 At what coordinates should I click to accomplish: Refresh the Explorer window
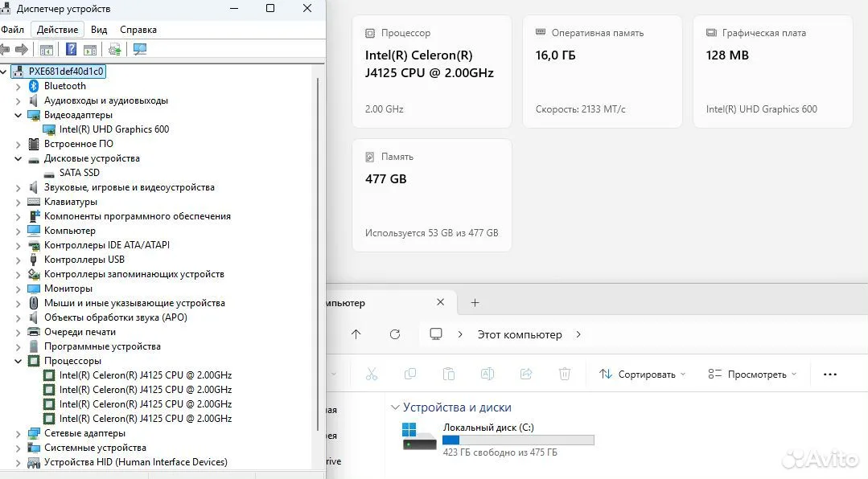[395, 334]
